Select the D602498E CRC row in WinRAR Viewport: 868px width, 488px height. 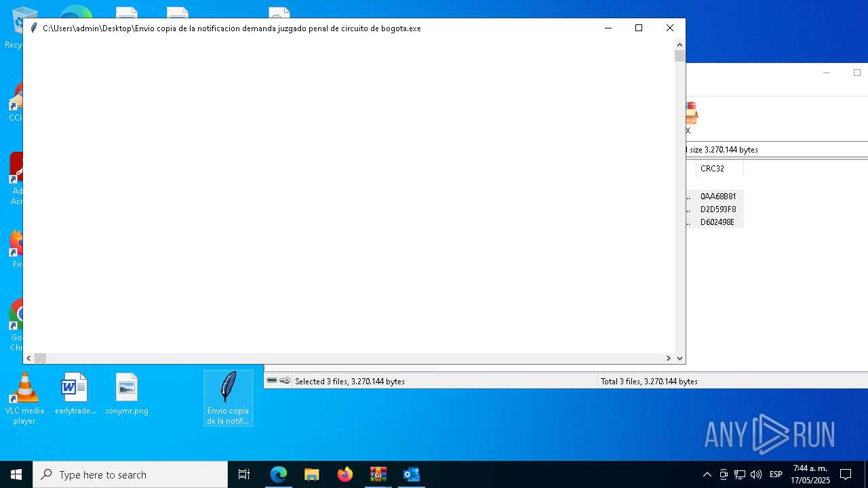[718, 222]
